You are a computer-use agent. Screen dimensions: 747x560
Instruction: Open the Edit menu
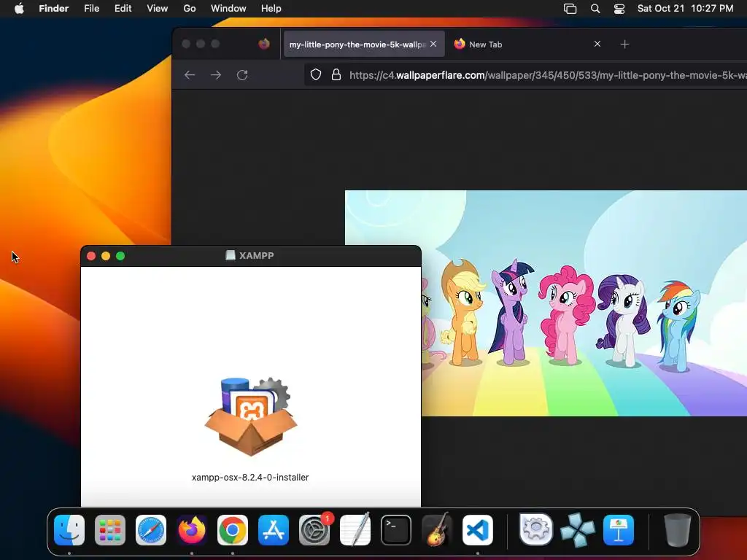click(123, 9)
